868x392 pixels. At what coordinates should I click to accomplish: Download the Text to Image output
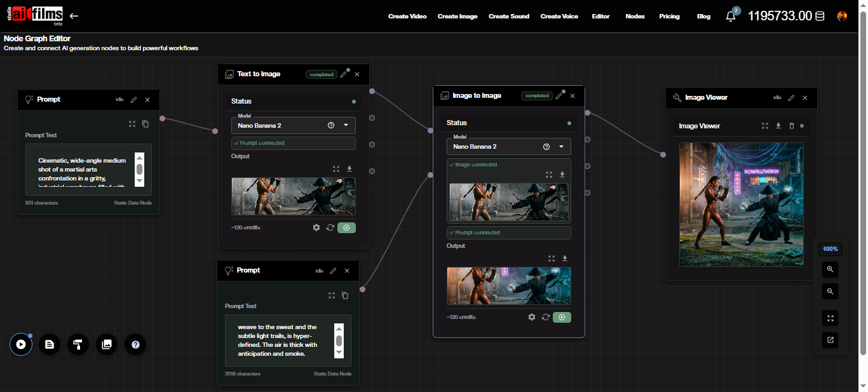pyautogui.click(x=349, y=169)
